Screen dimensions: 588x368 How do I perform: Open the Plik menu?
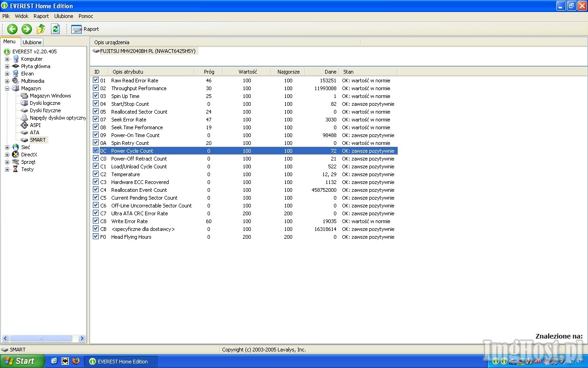[x=6, y=16]
